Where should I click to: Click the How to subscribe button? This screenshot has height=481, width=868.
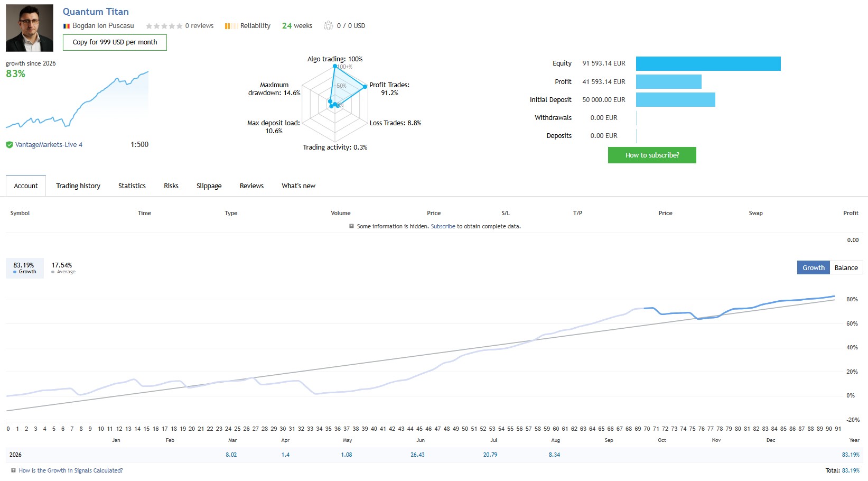click(652, 155)
